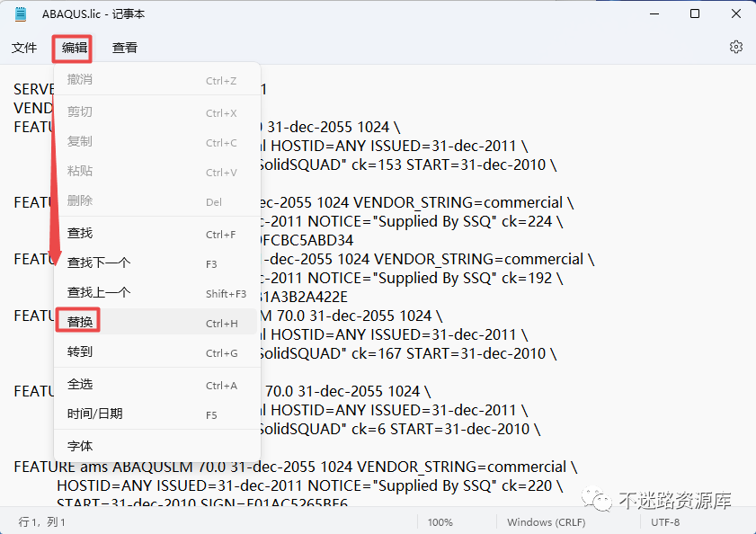The width and height of the screenshot is (756, 534).
Task: Click the line containing ck=153 START=31-dec-2010
Action: (x=408, y=165)
